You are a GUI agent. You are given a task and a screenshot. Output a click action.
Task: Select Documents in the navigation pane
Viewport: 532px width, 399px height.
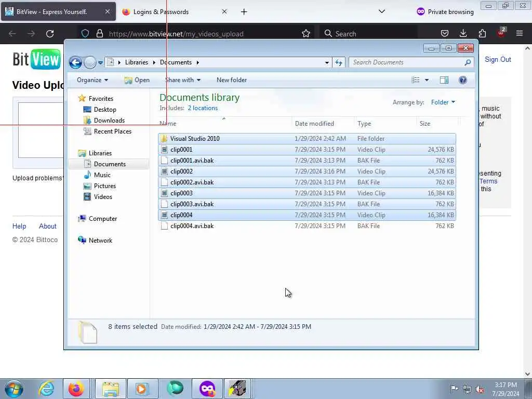click(110, 164)
